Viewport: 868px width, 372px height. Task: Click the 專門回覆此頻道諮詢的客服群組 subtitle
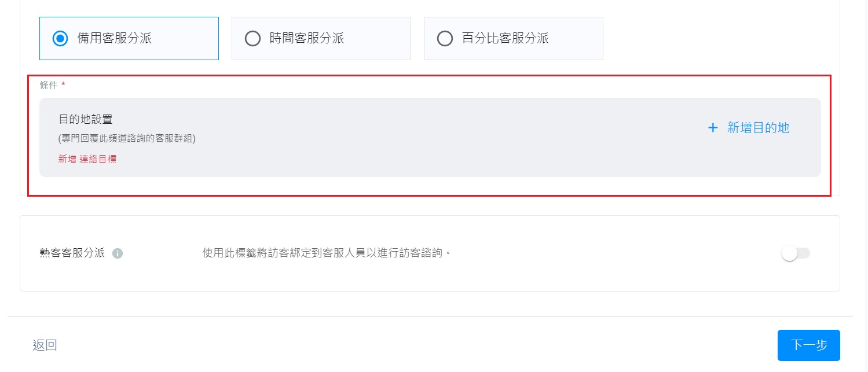[x=127, y=139]
